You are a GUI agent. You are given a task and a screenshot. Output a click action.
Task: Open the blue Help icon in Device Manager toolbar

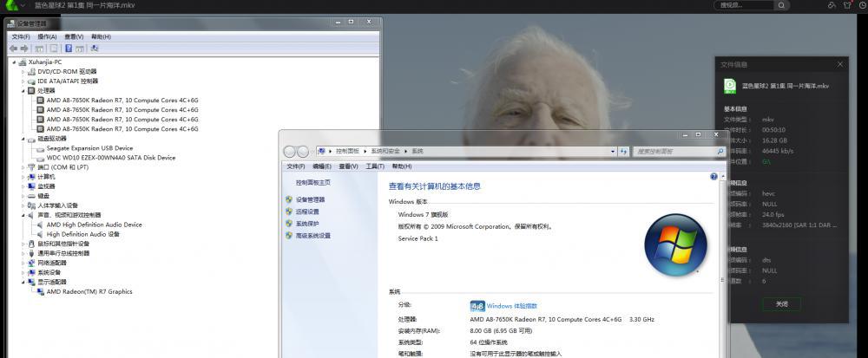[69, 49]
